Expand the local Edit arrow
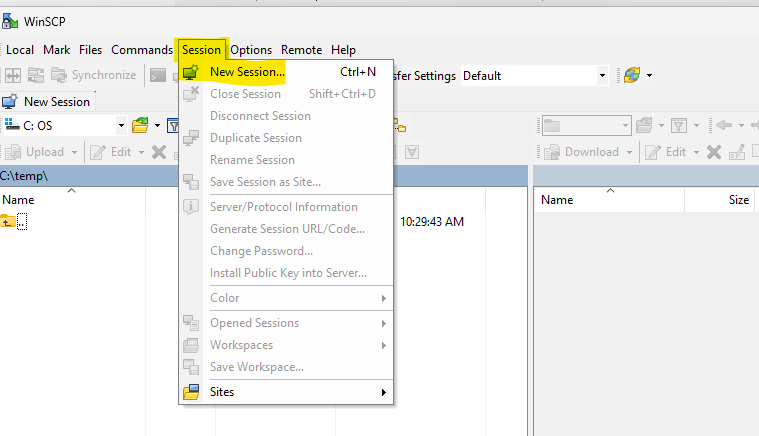Viewport: 759px width, 436px height. 141,152
